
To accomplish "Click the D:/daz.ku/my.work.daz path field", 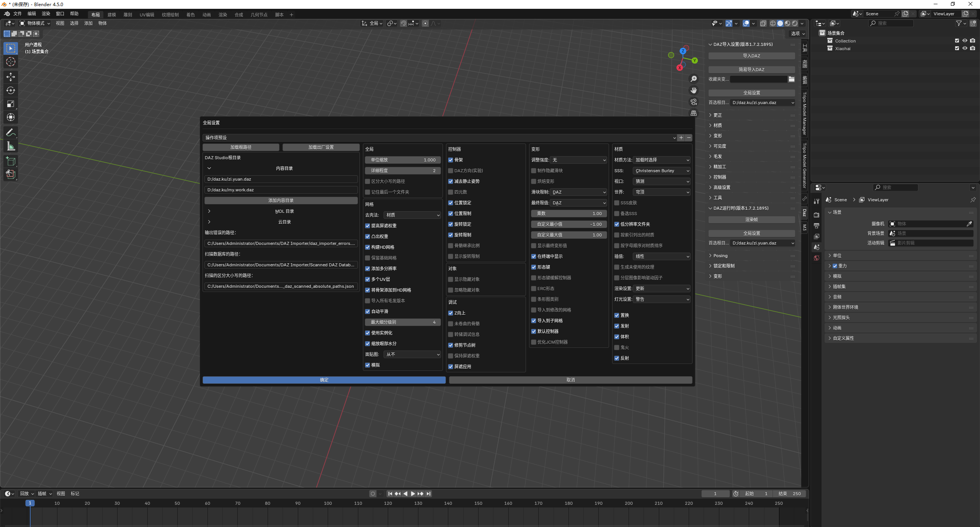I will pos(281,190).
